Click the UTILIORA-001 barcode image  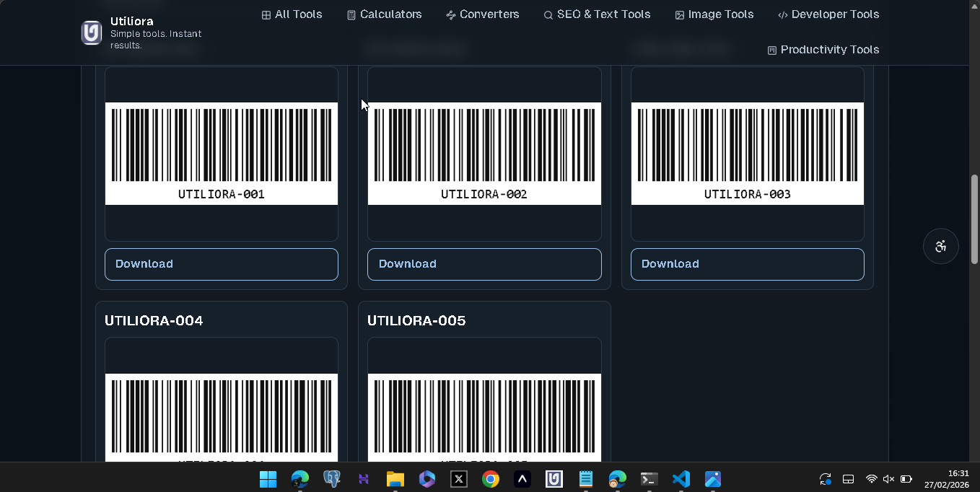coord(222,154)
